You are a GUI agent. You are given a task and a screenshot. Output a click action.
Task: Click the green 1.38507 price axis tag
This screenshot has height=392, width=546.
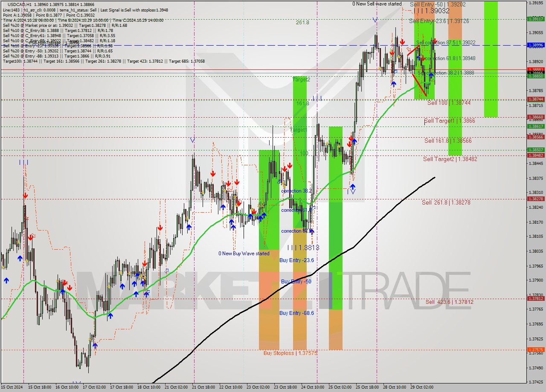point(536,150)
